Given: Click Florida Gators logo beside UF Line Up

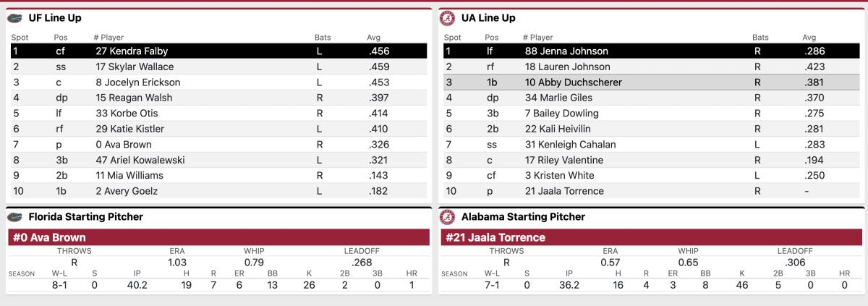Looking at the screenshot, I should coord(14,18).
